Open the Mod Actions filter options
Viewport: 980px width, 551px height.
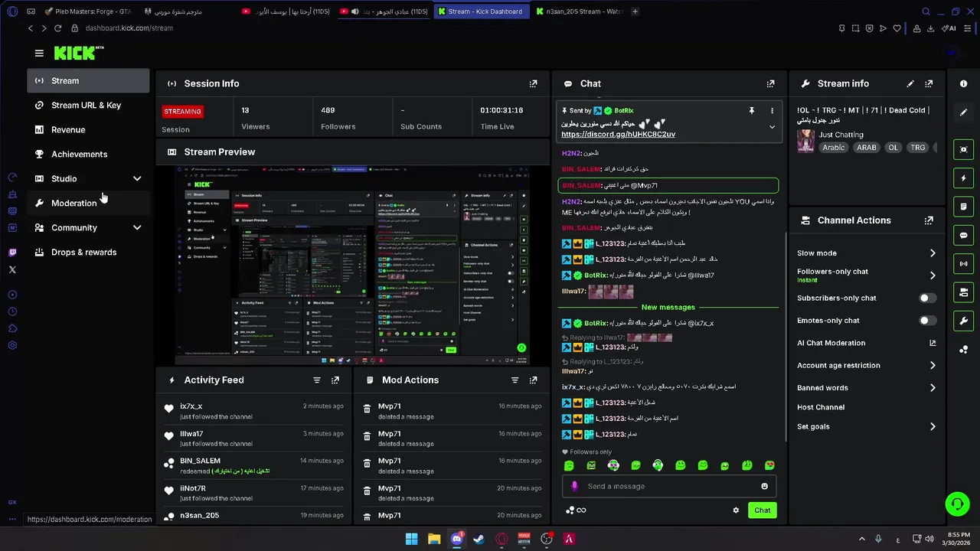click(514, 380)
